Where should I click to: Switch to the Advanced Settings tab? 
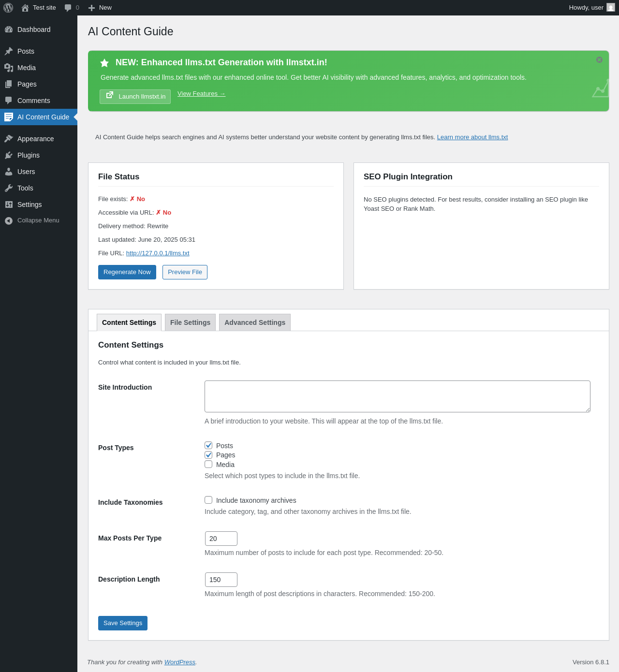click(255, 322)
